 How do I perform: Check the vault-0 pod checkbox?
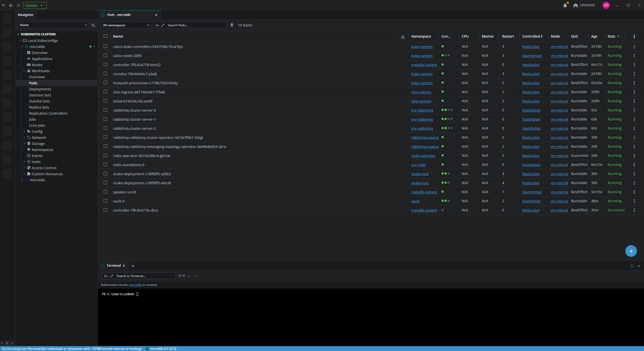point(105,201)
